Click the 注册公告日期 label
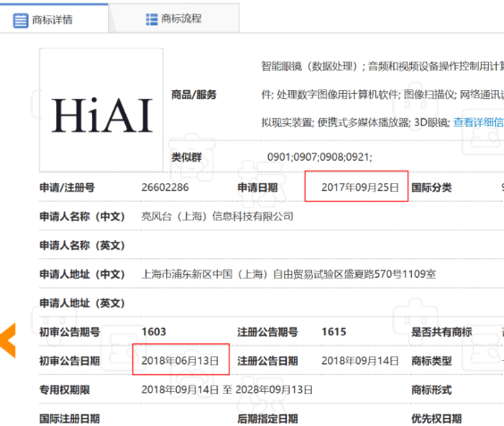 (267, 361)
